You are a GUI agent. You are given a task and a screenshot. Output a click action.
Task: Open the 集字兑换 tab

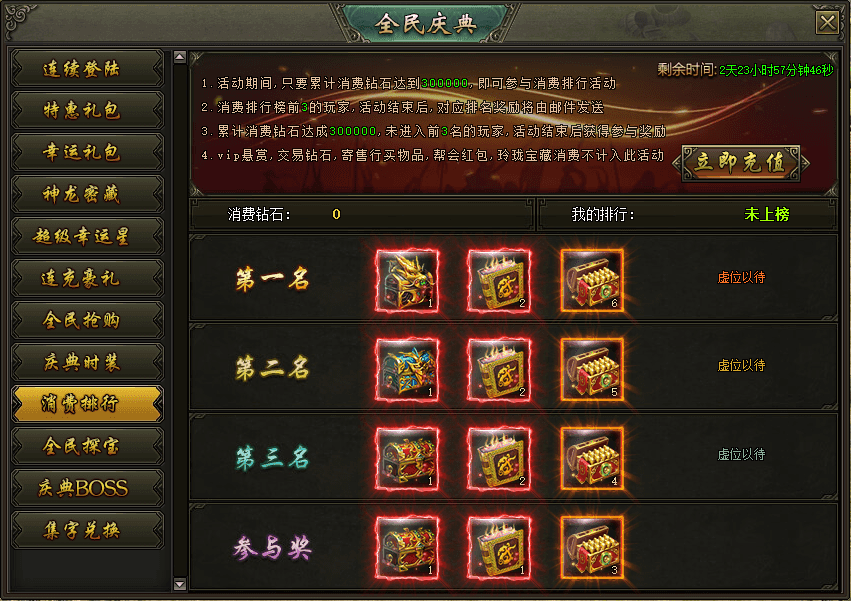click(87, 529)
